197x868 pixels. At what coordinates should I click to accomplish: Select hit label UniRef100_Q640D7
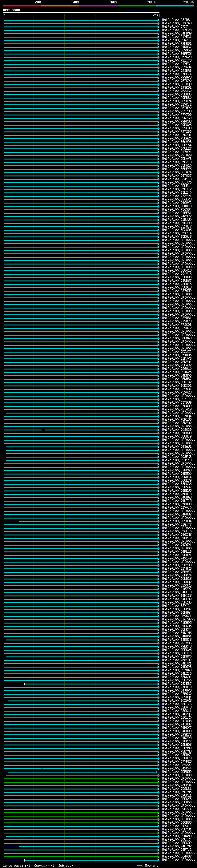click(x=176, y=856)
